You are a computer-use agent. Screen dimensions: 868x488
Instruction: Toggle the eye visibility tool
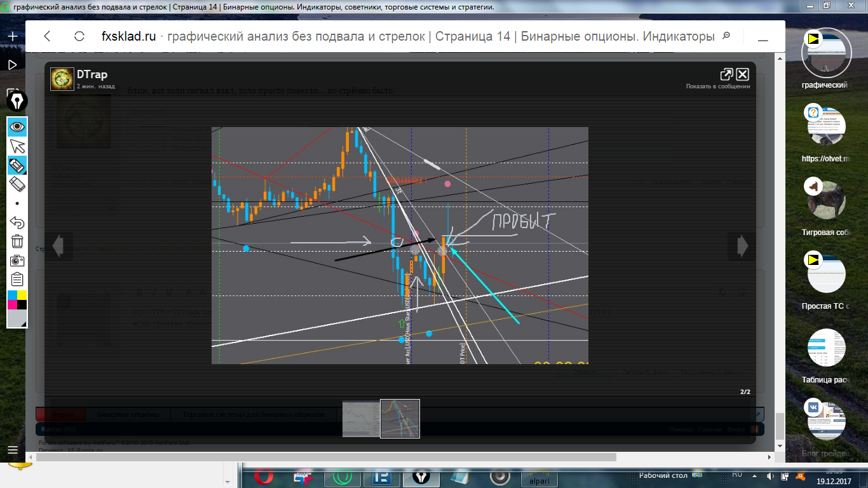pyautogui.click(x=17, y=127)
